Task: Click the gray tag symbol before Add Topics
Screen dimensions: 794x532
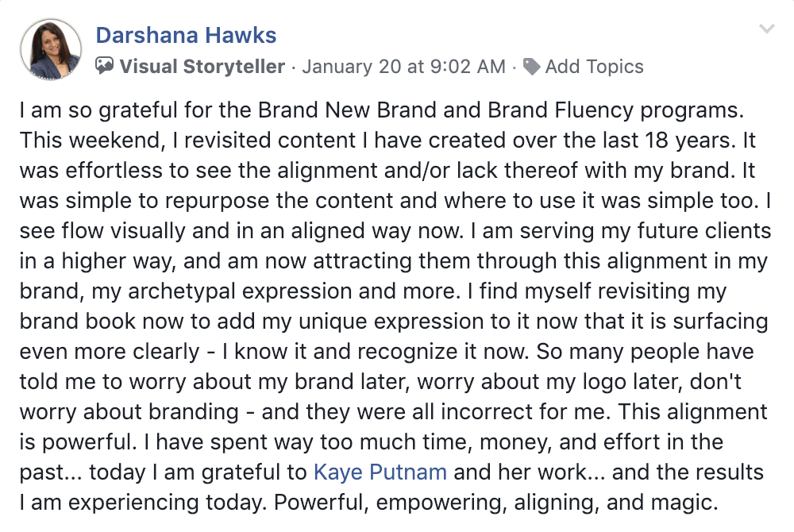Action: [x=531, y=67]
